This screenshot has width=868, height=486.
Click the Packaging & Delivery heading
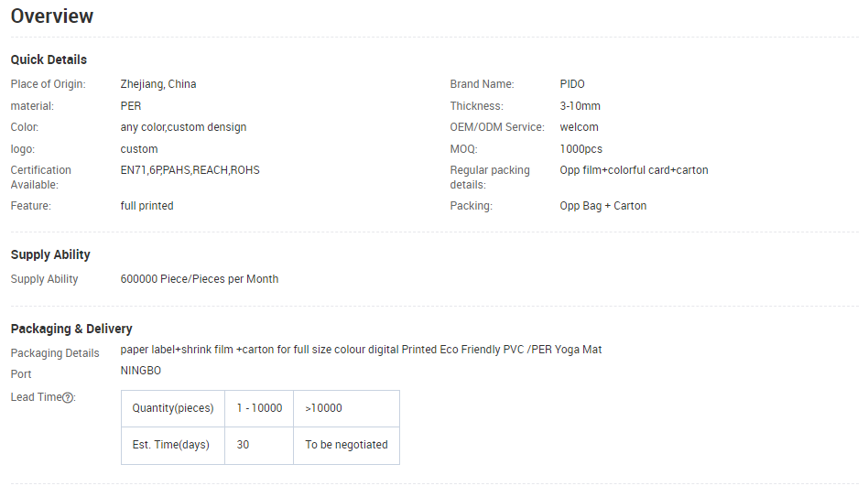pyautogui.click(x=71, y=329)
